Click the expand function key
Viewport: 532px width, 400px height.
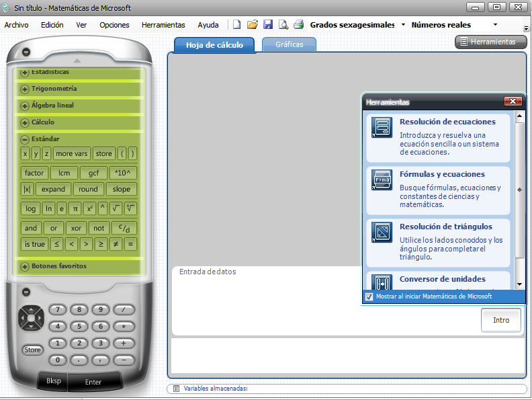pos(53,189)
